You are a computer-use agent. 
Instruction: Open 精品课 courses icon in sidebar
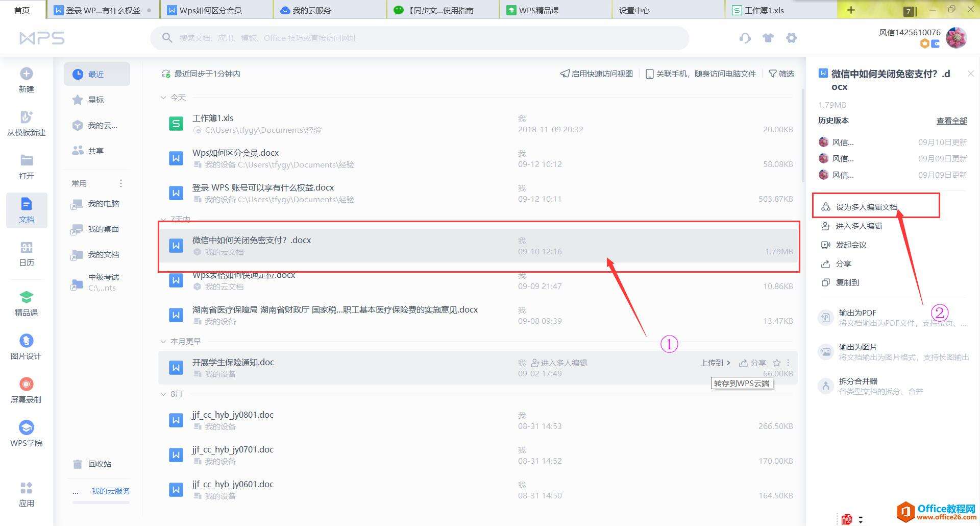click(x=27, y=297)
